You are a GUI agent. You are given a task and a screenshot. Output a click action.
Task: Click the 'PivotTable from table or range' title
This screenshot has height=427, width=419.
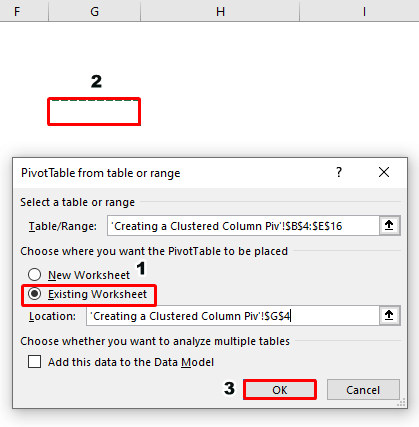coord(100,173)
